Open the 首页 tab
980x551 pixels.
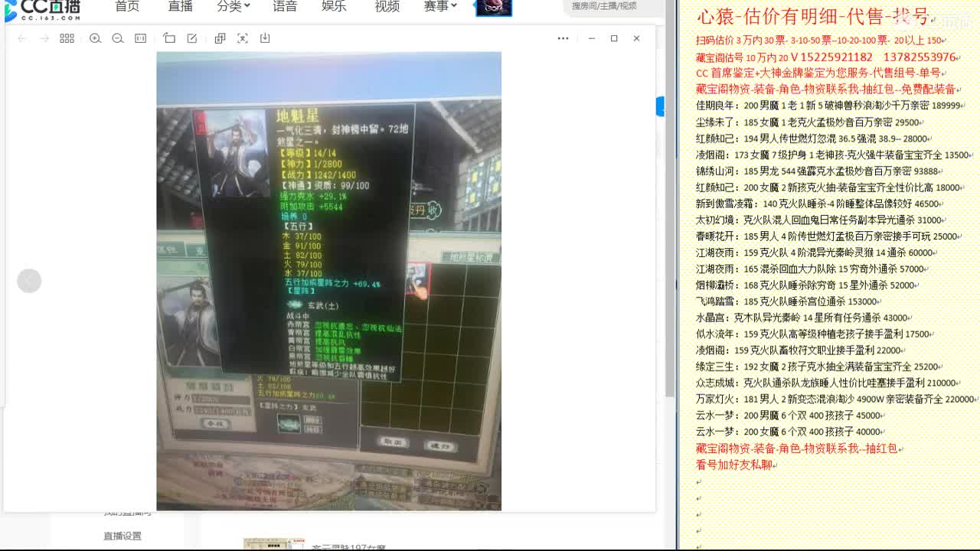[x=127, y=6]
